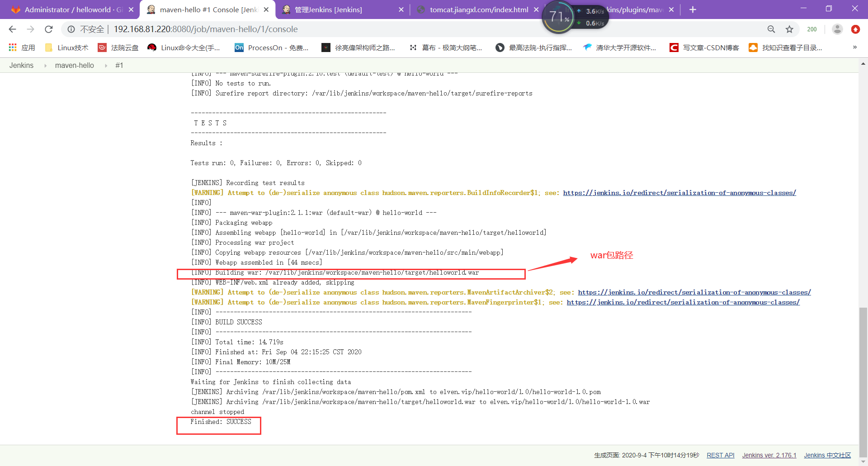Open the REST API footer link
868x466 pixels.
pos(721,455)
